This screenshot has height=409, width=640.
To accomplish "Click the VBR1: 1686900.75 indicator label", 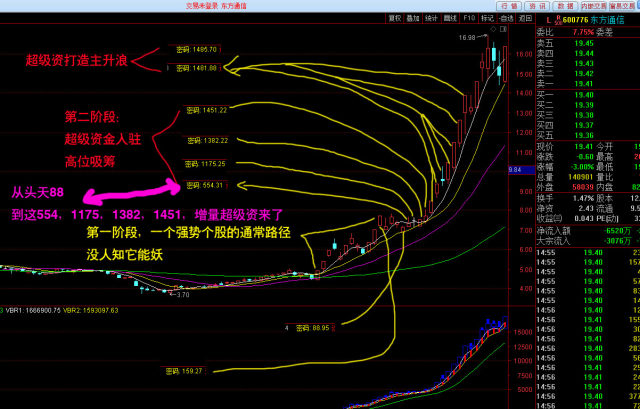I will pos(33,310).
